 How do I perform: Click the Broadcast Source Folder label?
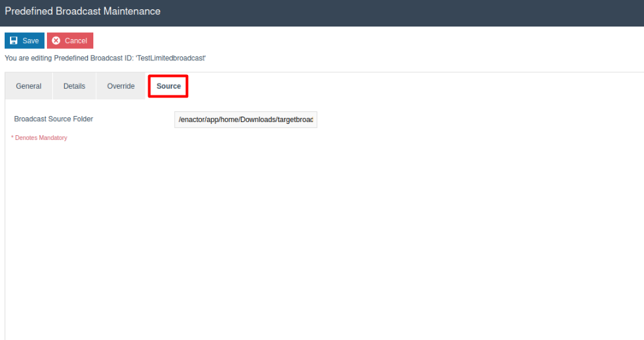click(x=54, y=119)
